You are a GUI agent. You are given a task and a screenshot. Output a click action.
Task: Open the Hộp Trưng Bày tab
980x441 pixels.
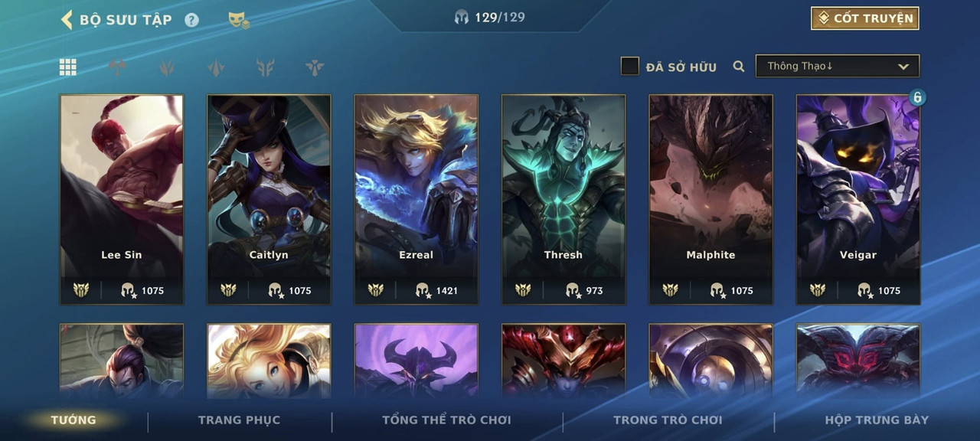[877, 420]
